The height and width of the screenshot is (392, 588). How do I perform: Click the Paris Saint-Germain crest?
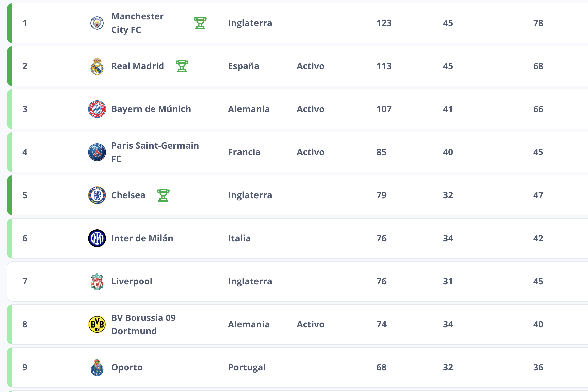click(97, 152)
